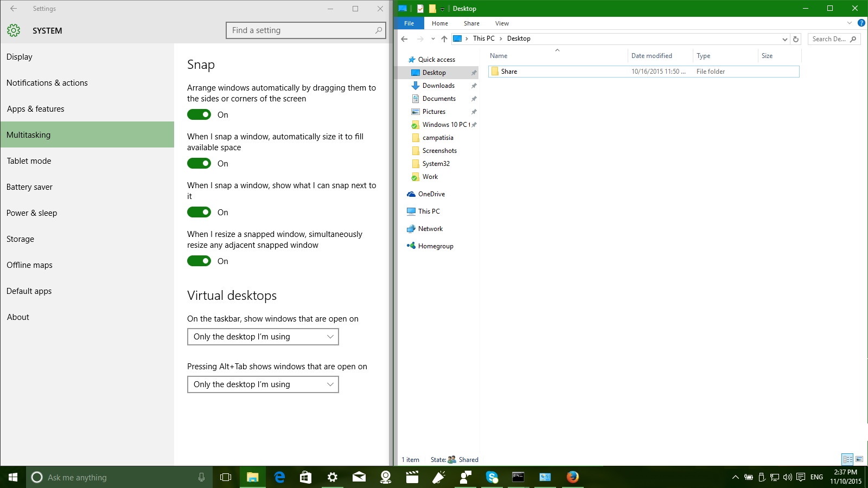The image size is (868, 488).
Task: Refresh the Desktop folder view
Action: pos(796,39)
